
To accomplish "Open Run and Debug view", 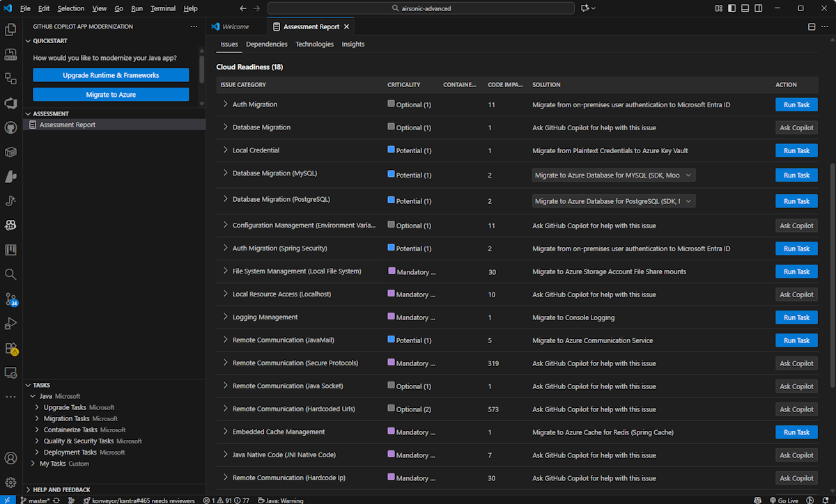I will point(10,324).
